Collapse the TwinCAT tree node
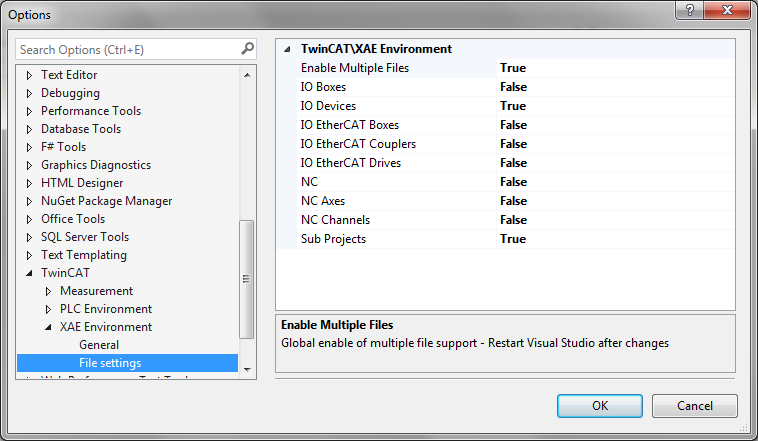 29,273
